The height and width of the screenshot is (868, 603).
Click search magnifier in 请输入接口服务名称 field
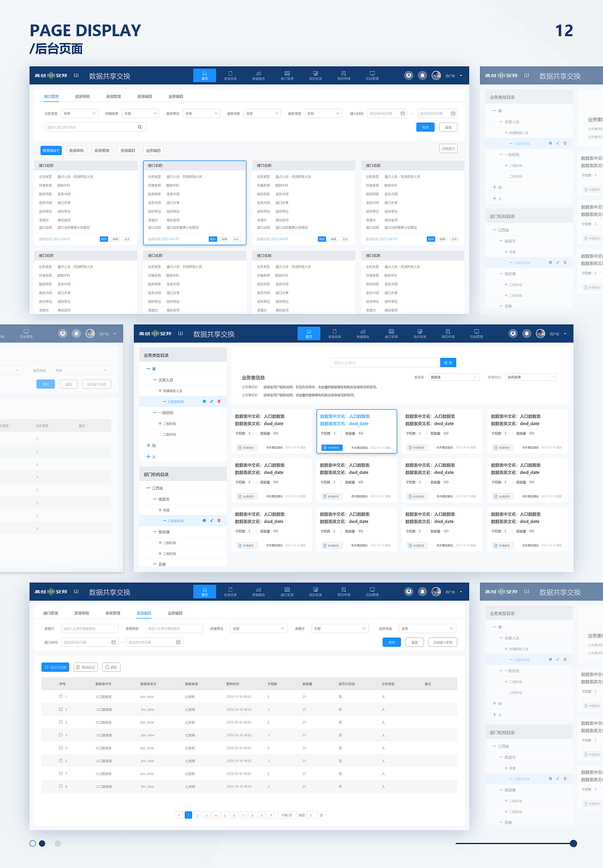(140, 127)
